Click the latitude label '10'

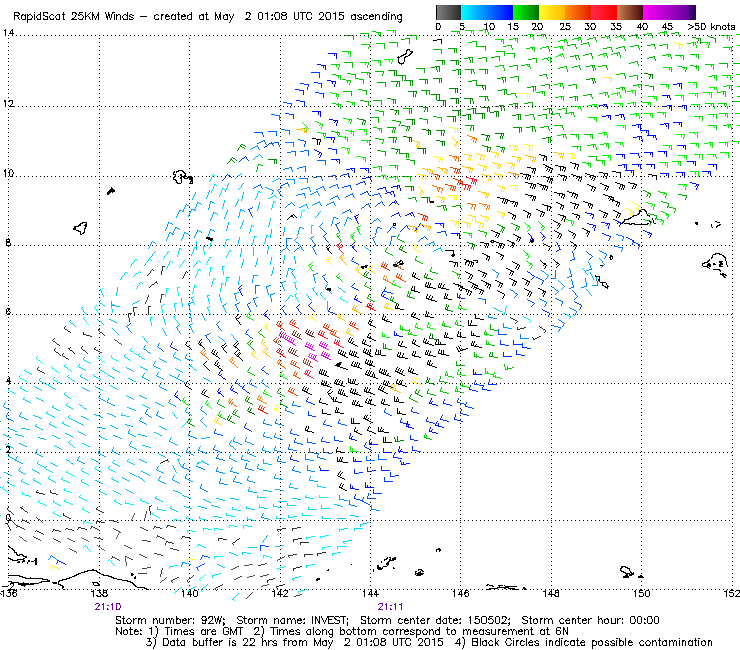click(x=8, y=173)
